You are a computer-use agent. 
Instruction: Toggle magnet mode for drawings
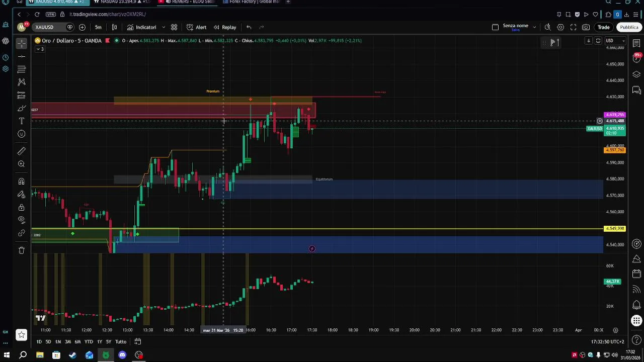pos(21,182)
